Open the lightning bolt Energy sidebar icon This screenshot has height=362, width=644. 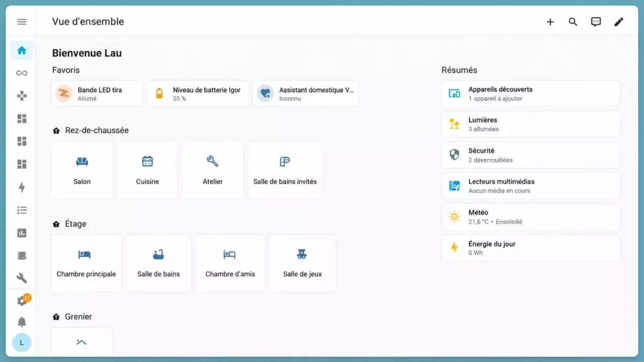coord(21,187)
